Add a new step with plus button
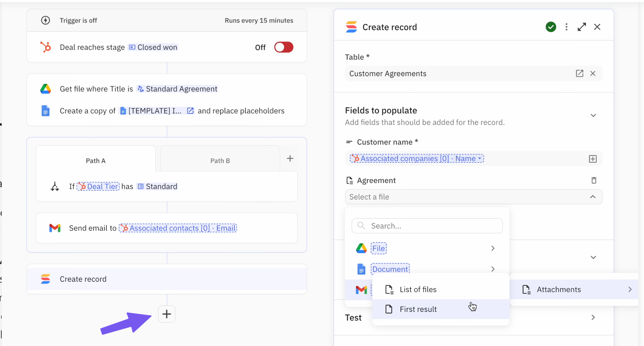The height and width of the screenshot is (346, 644). 166,314
